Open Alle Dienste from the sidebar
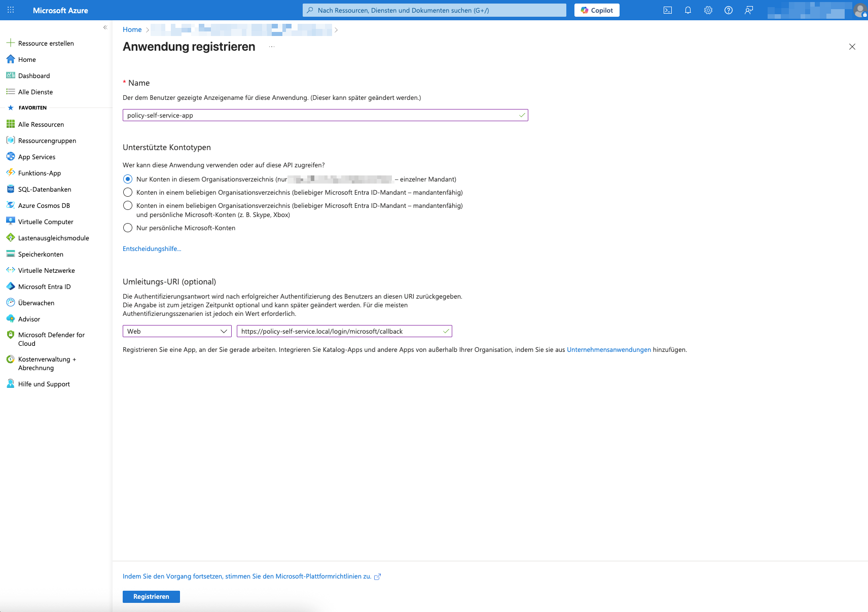This screenshot has height=612, width=868. [35, 92]
